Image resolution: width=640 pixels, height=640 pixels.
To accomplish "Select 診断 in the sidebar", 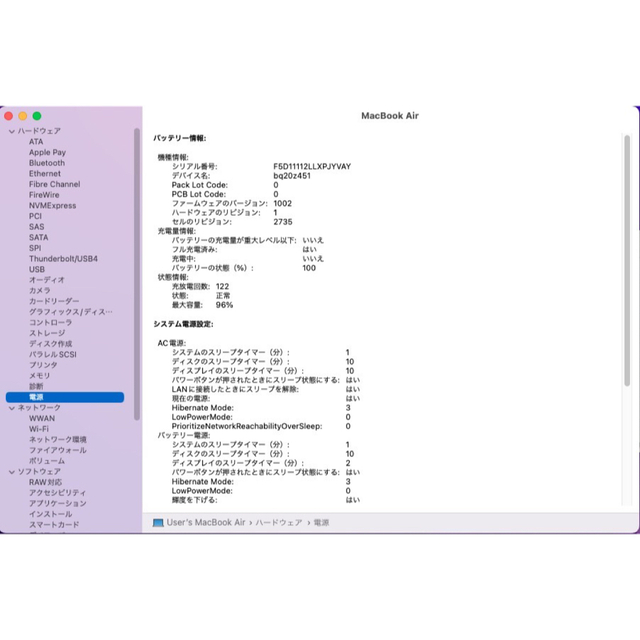I will (36, 386).
